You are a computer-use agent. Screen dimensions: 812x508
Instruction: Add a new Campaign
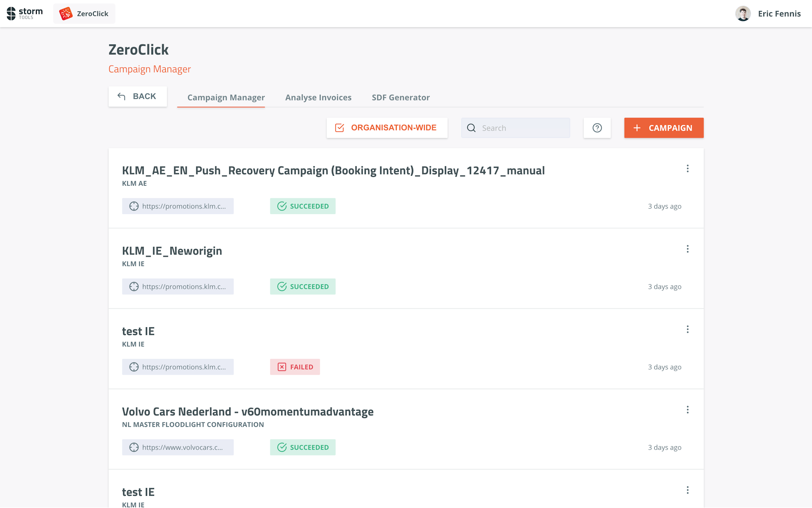pos(664,128)
